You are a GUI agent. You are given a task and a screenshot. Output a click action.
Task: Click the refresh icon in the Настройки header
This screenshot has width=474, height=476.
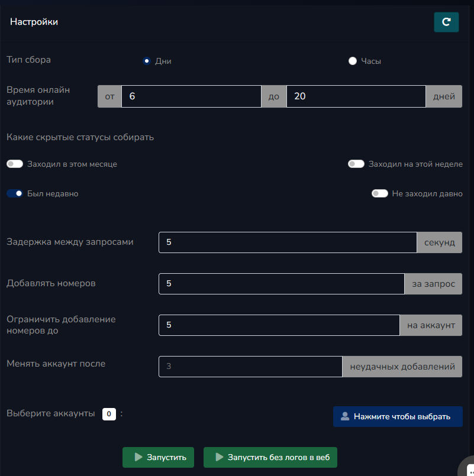[446, 22]
